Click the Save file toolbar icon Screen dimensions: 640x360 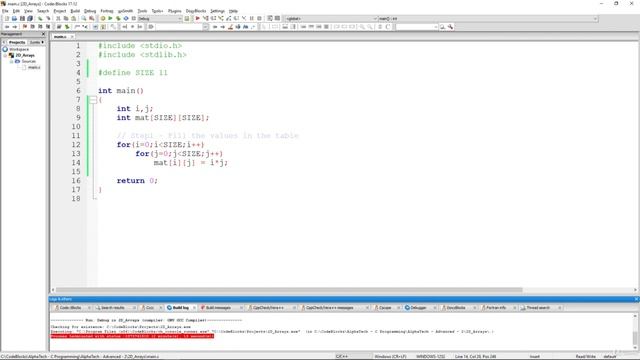click(22, 18)
